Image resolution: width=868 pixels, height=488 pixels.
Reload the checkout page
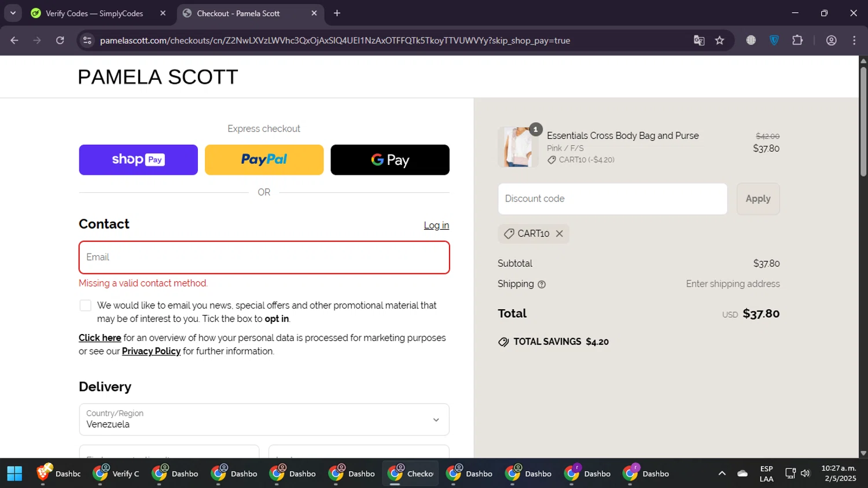tap(60, 41)
